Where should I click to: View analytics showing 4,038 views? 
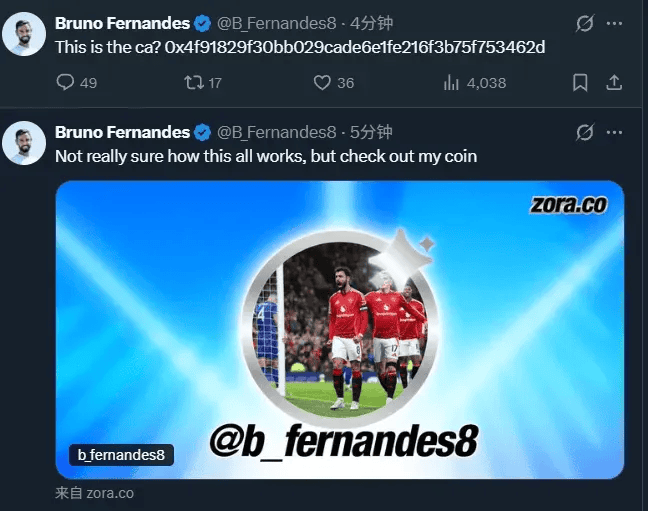[x=474, y=83]
